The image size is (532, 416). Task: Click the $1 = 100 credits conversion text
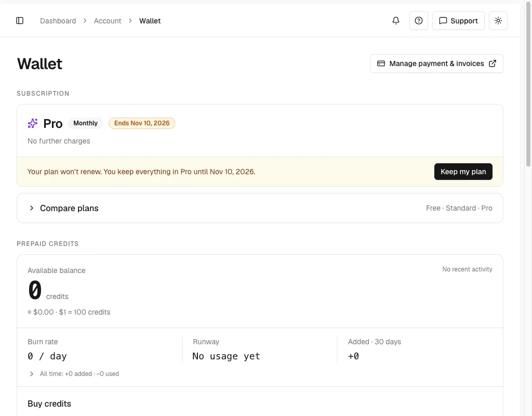(85, 312)
